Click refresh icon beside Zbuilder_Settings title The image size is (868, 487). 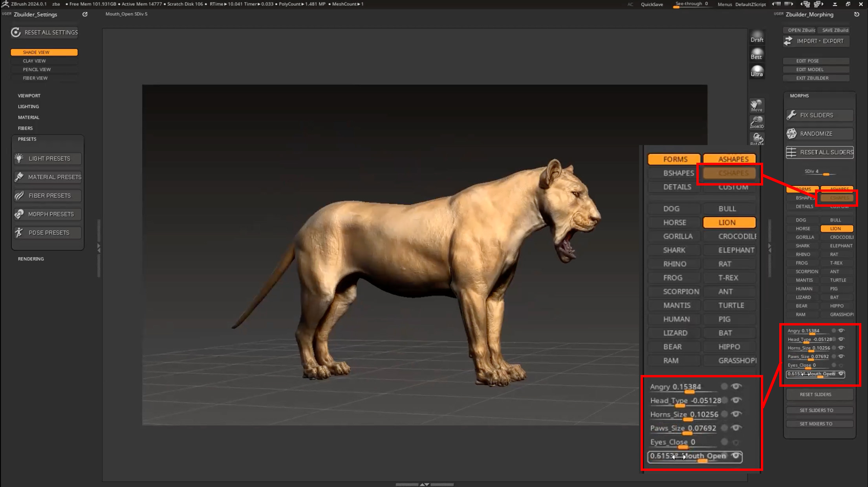click(x=85, y=14)
